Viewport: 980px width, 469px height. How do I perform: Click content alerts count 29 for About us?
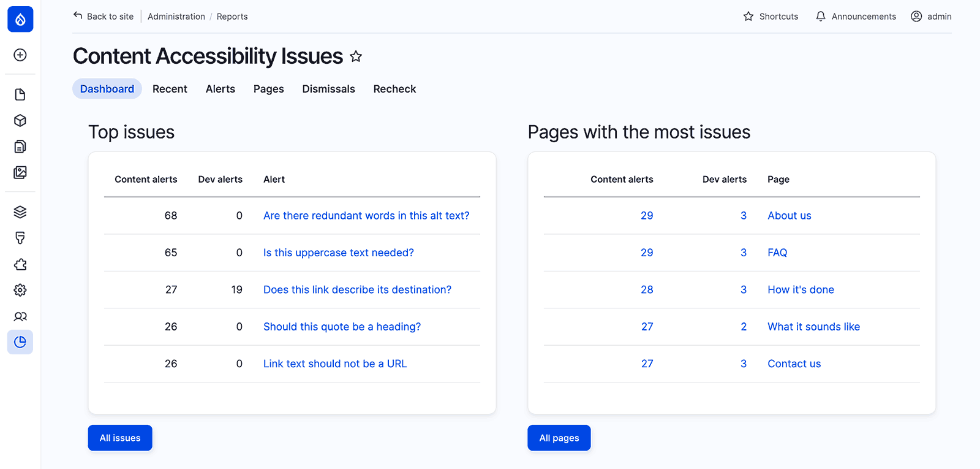click(x=647, y=216)
